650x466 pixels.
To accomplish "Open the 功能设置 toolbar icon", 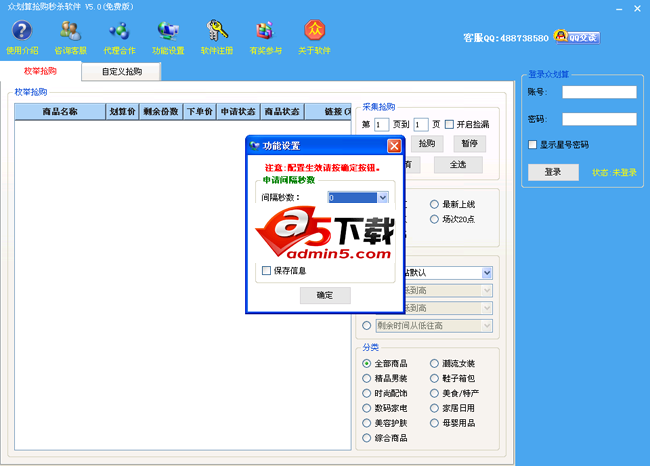I will click(x=168, y=31).
